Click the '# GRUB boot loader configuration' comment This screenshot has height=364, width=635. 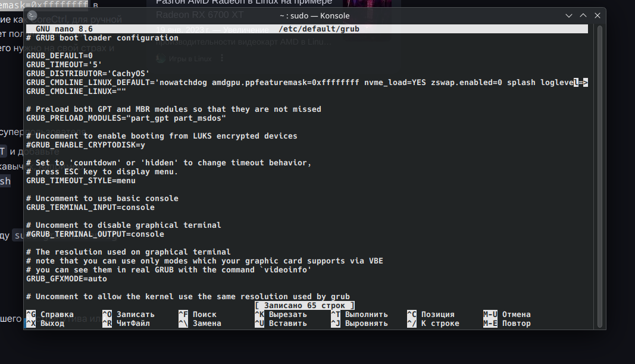(102, 37)
